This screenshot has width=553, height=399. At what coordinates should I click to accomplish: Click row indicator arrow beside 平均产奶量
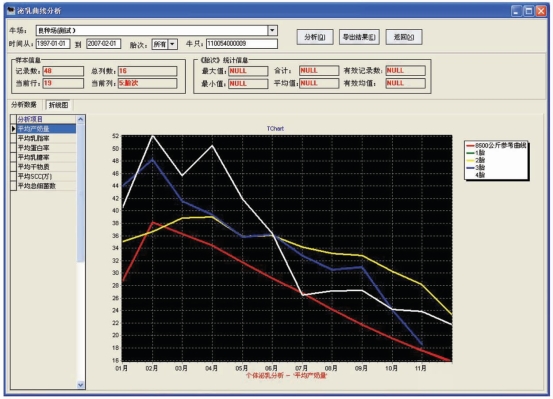tap(13, 129)
